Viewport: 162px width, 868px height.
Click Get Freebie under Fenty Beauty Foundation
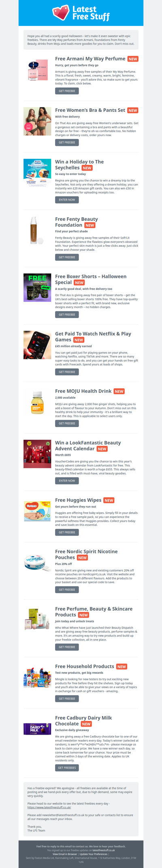[67, 257]
